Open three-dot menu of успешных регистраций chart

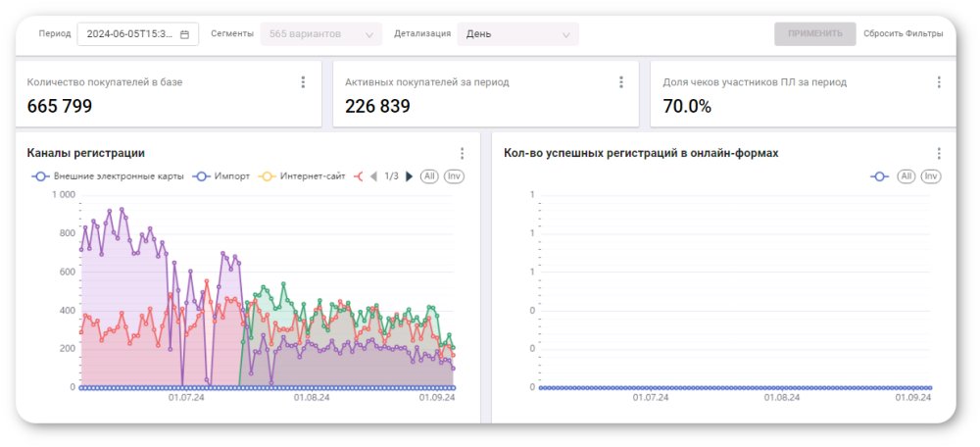(x=939, y=153)
